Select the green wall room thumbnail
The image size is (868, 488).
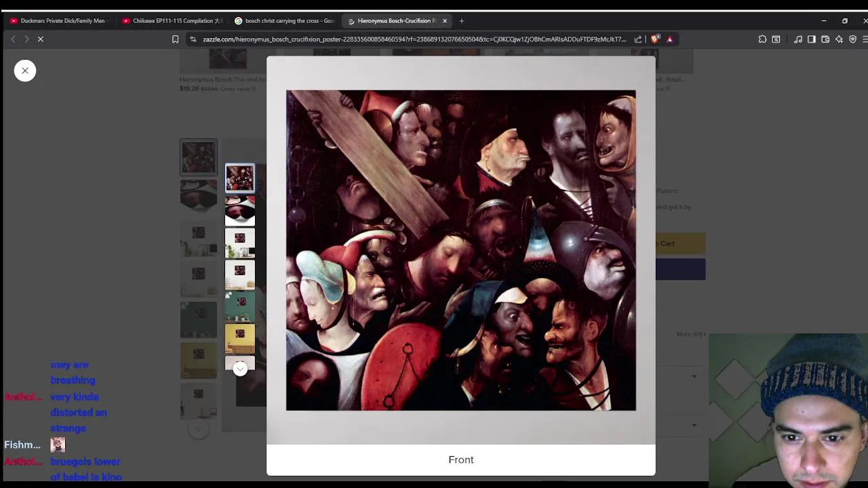tap(240, 306)
